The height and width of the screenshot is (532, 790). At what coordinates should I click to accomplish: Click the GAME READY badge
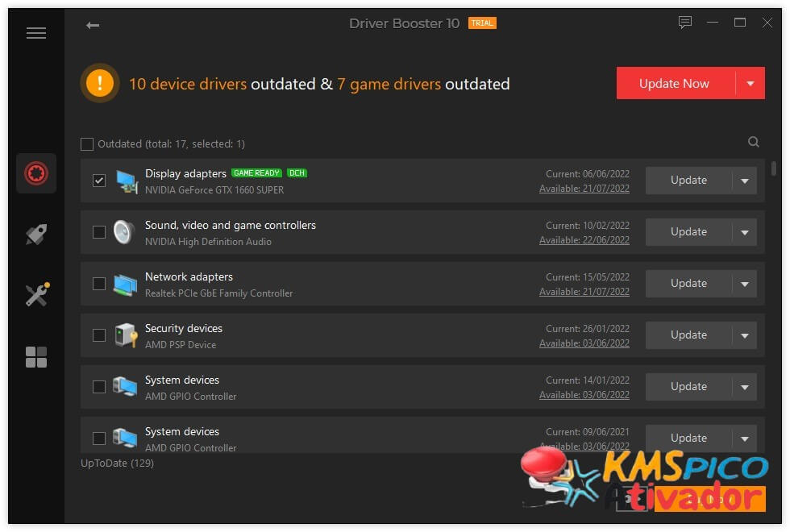pos(256,172)
